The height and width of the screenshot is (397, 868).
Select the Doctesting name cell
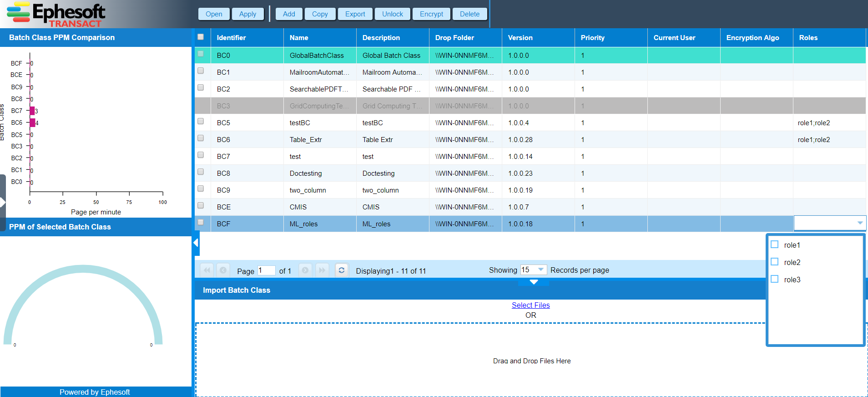click(320, 173)
